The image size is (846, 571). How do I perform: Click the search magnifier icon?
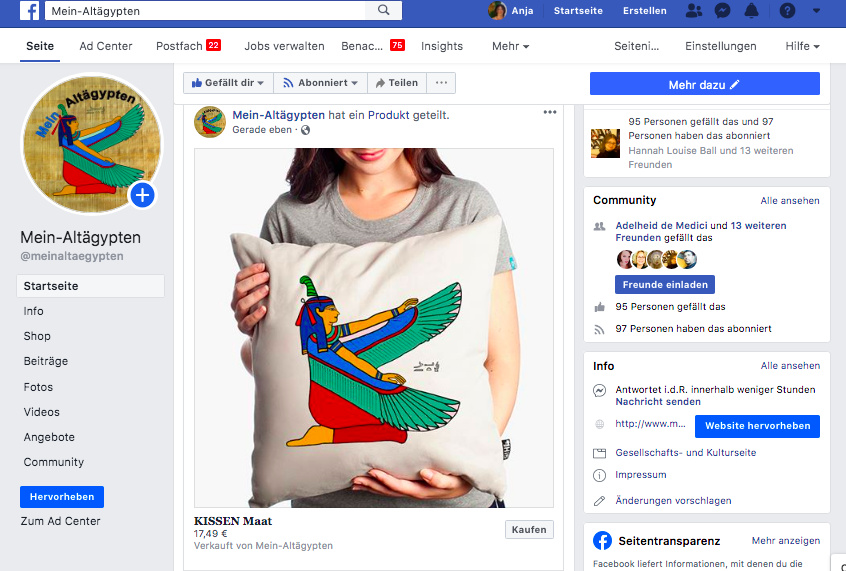(384, 11)
